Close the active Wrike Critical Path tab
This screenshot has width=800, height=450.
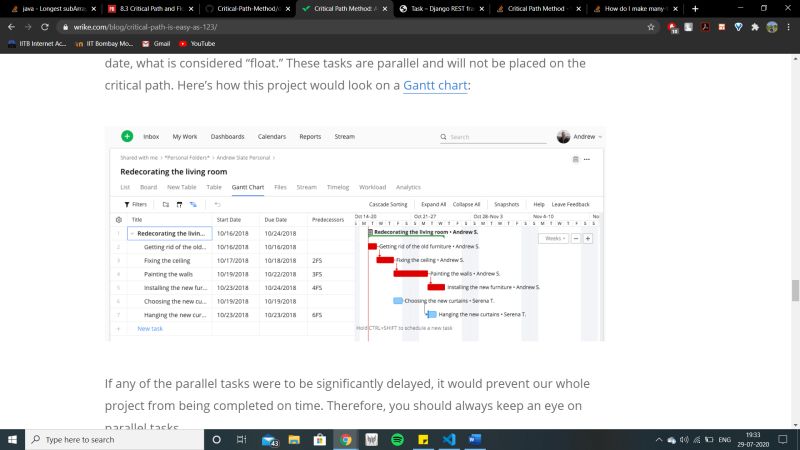[x=385, y=9]
